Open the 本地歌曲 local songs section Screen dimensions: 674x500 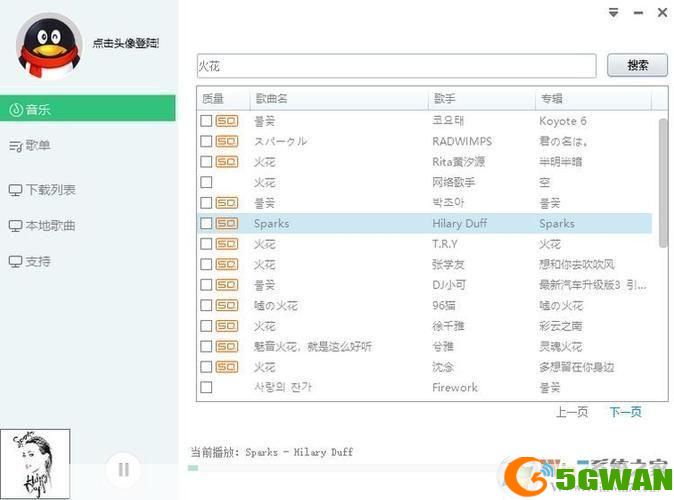(42, 225)
